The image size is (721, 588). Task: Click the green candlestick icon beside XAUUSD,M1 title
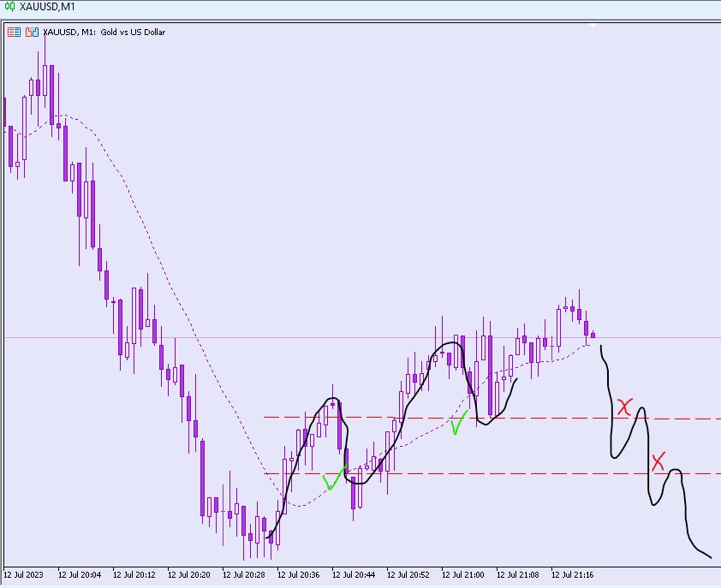(9, 7)
